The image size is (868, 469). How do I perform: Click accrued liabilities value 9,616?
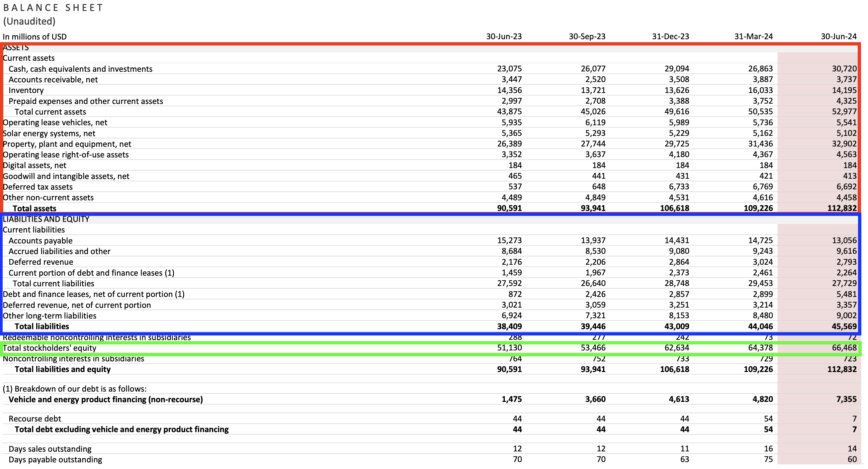click(846, 251)
